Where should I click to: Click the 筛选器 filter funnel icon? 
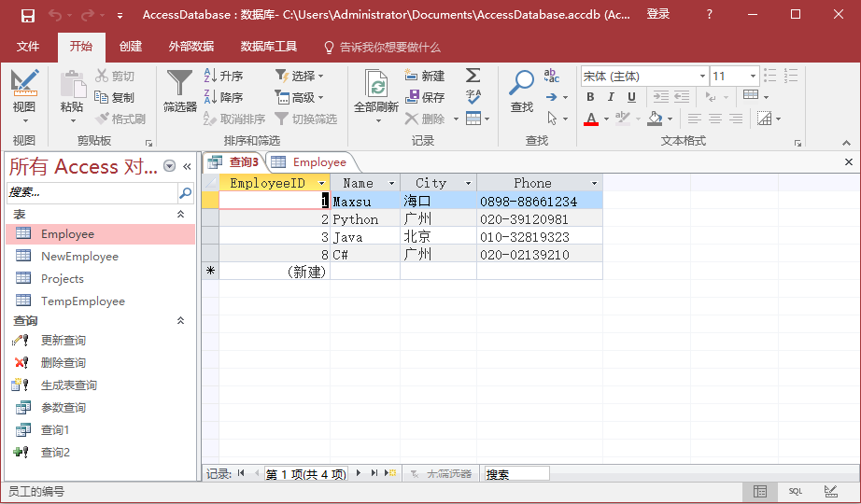pos(179,82)
